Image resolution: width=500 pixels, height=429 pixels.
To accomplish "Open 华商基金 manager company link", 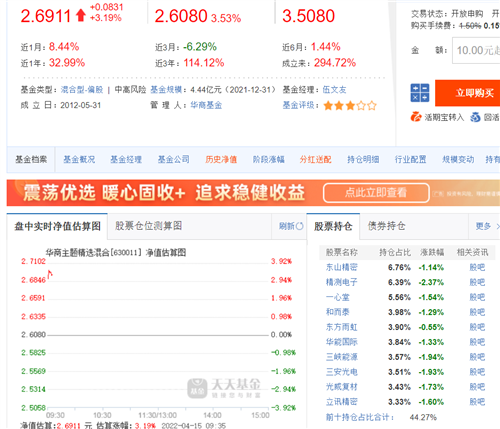I will click(206, 105).
